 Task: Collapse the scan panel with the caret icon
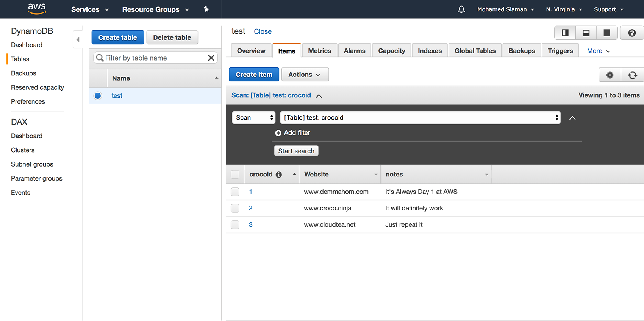point(572,118)
